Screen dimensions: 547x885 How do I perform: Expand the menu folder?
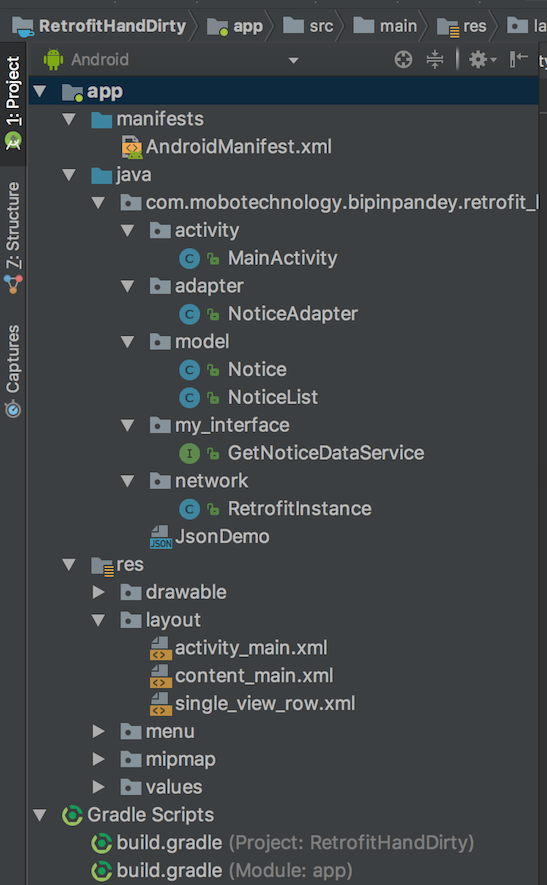point(99,731)
